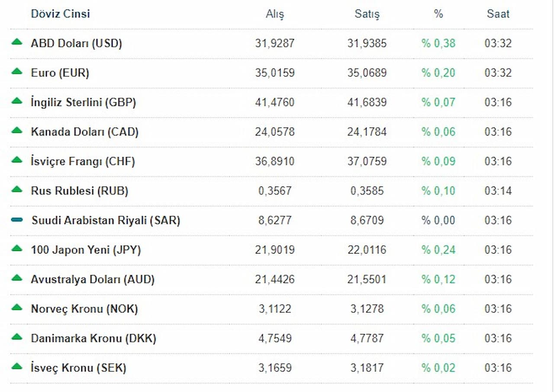554x392 pixels.
Task: Click the up arrow beside Norveç Kronu
Action: (16, 308)
